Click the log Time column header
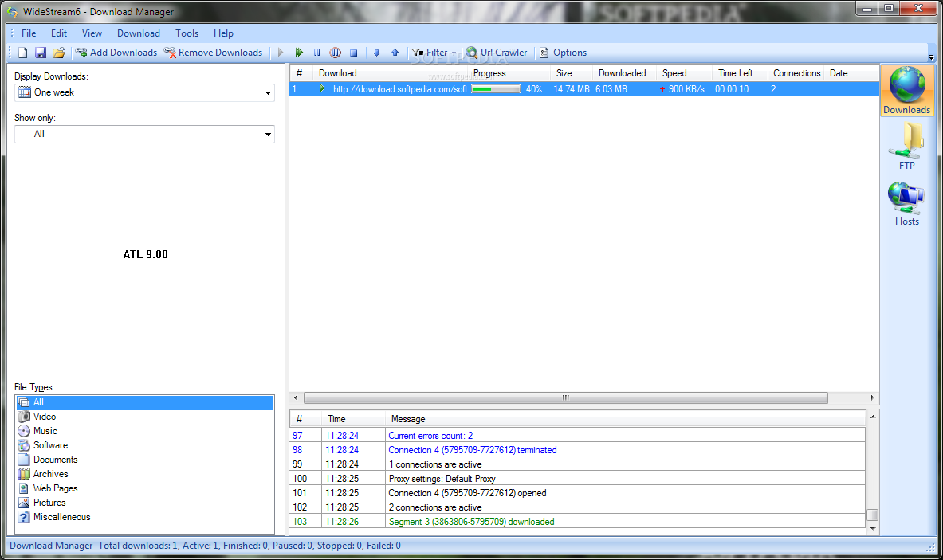The height and width of the screenshot is (560, 943). click(x=354, y=419)
